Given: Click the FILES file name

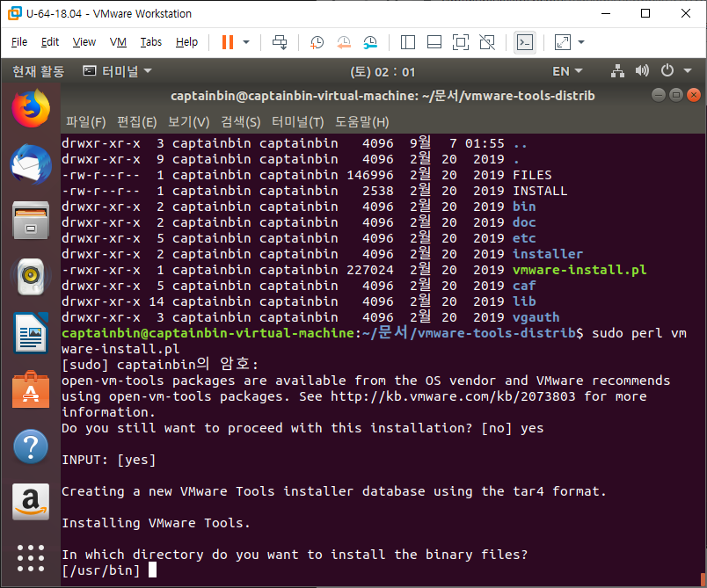Looking at the screenshot, I should click(x=532, y=175).
